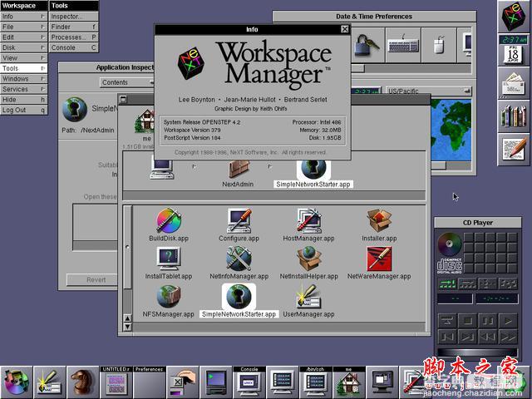Click Revert button in Inspector
532x399 pixels.
92,279
